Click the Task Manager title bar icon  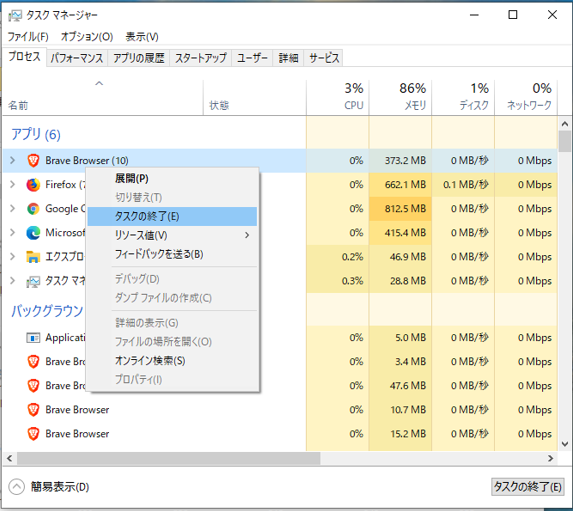click(15, 15)
